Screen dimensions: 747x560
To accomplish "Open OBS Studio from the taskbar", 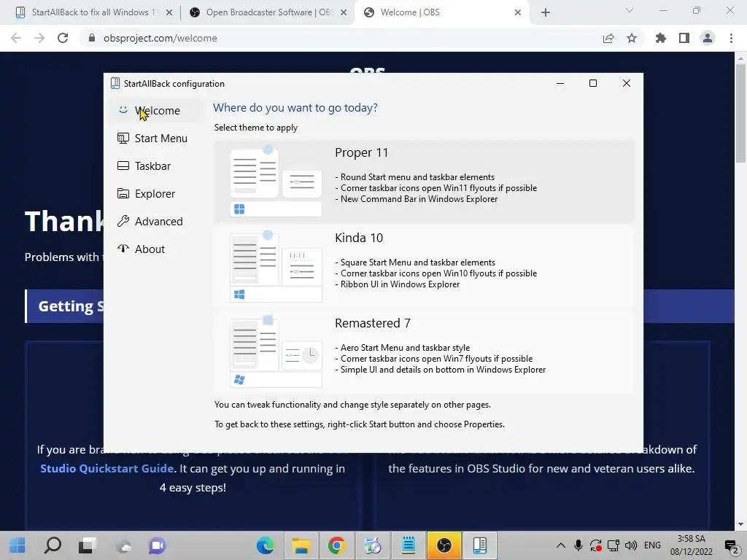I will (444, 545).
